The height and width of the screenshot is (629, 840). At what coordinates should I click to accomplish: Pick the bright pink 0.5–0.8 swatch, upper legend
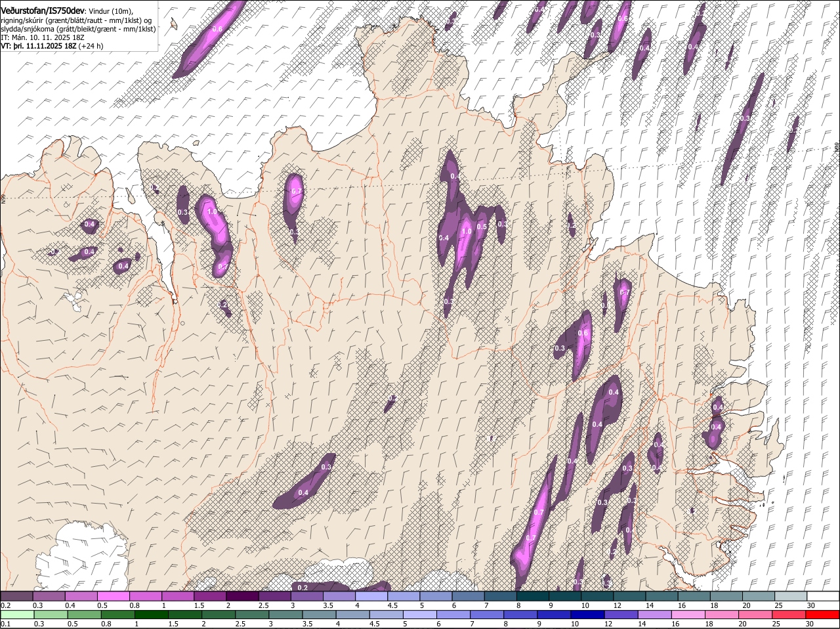click(113, 596)
